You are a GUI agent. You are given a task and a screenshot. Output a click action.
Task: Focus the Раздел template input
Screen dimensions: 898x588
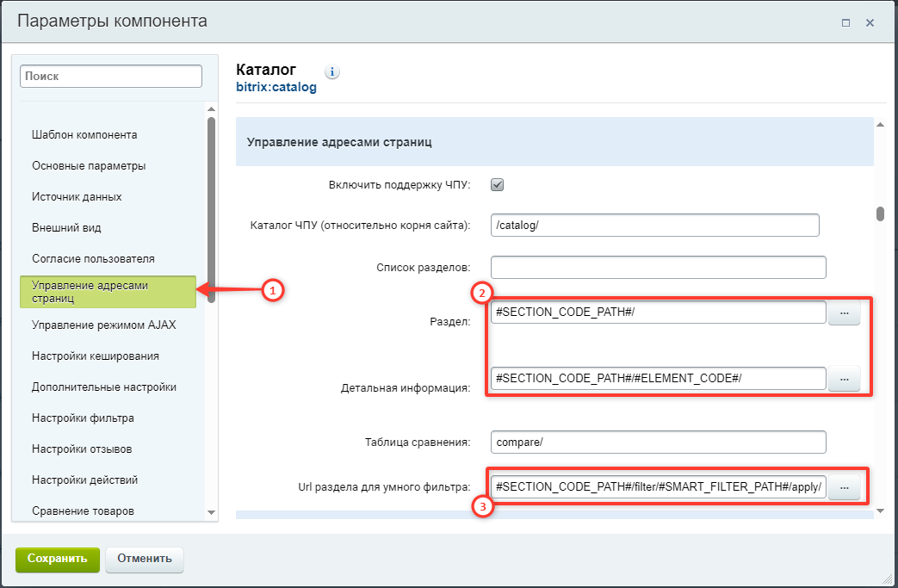[658, 313]
